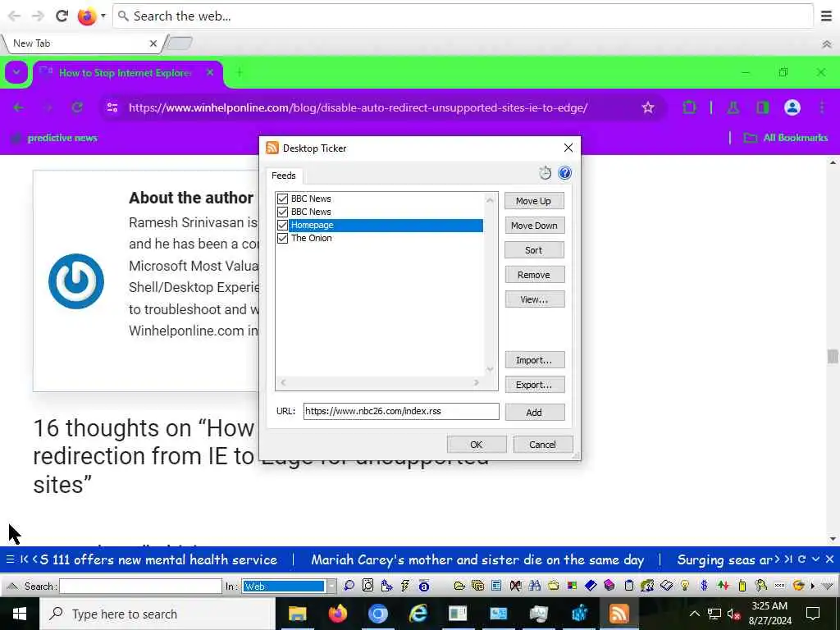
Task: Refresh the ticker feeds
Action: 802,559
